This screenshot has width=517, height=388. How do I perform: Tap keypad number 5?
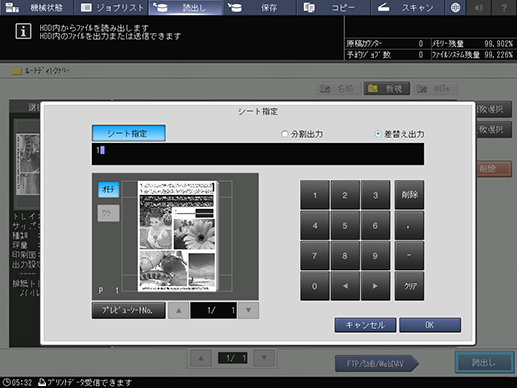(x=345, y=226)
